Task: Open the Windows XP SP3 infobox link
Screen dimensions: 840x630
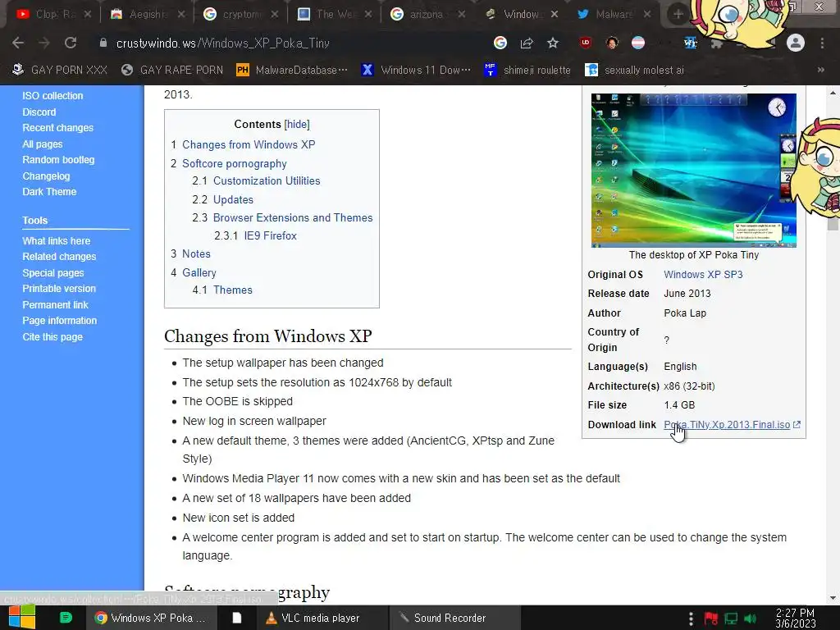Action: pyautogui.click(x=703, y=274)
